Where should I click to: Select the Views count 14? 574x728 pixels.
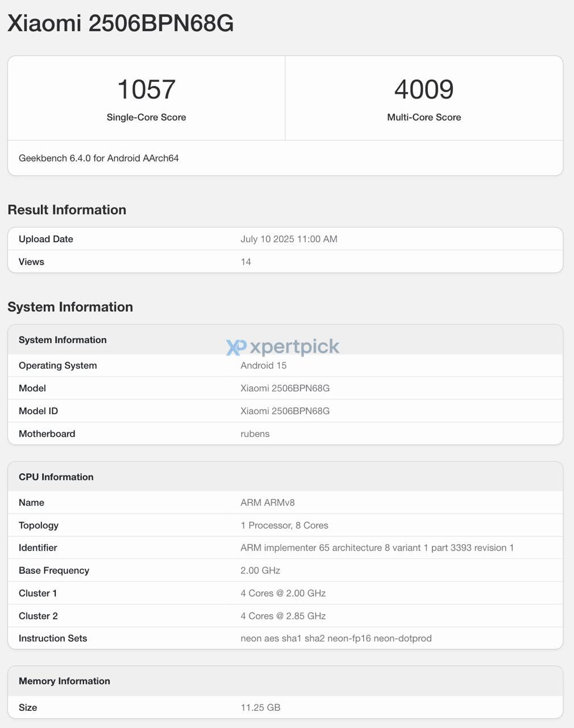(x=246, y=262)
